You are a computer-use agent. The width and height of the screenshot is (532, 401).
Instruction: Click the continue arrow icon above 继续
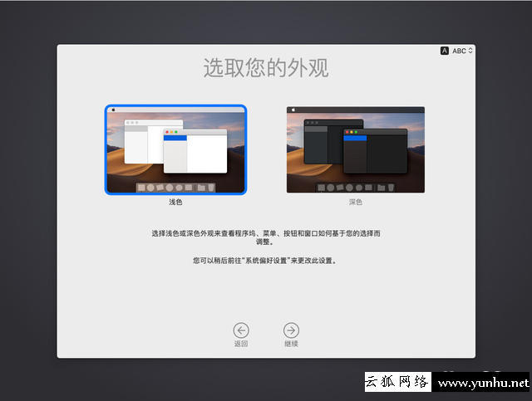pyautogui.click(x=291, y=330)
